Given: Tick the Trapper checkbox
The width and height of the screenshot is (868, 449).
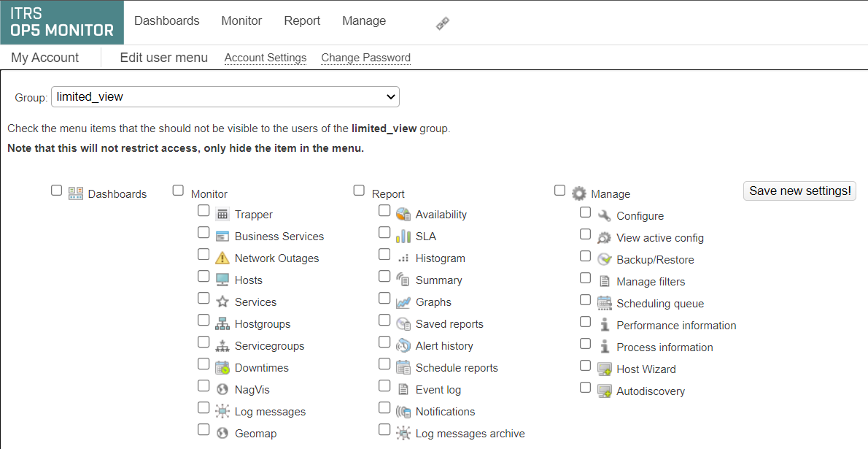Looking at the screenshot, I should tap(204, 211).
